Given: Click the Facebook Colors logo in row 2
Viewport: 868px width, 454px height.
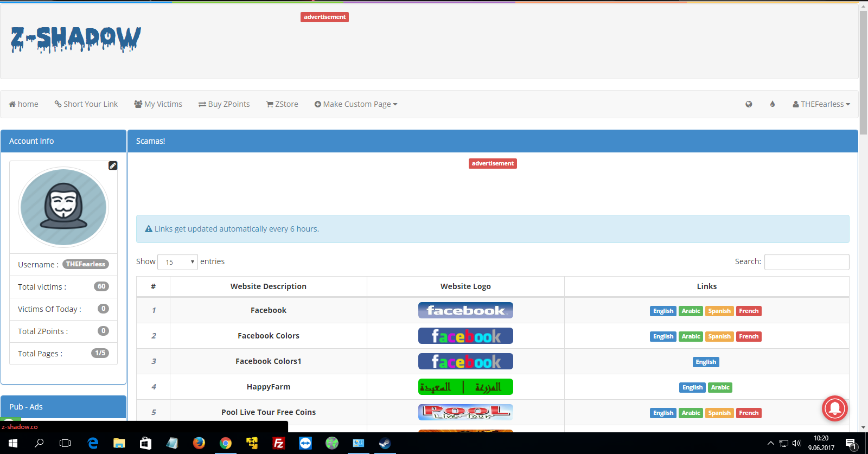Looking at the screenshot, I should click(x=465, y=336).
